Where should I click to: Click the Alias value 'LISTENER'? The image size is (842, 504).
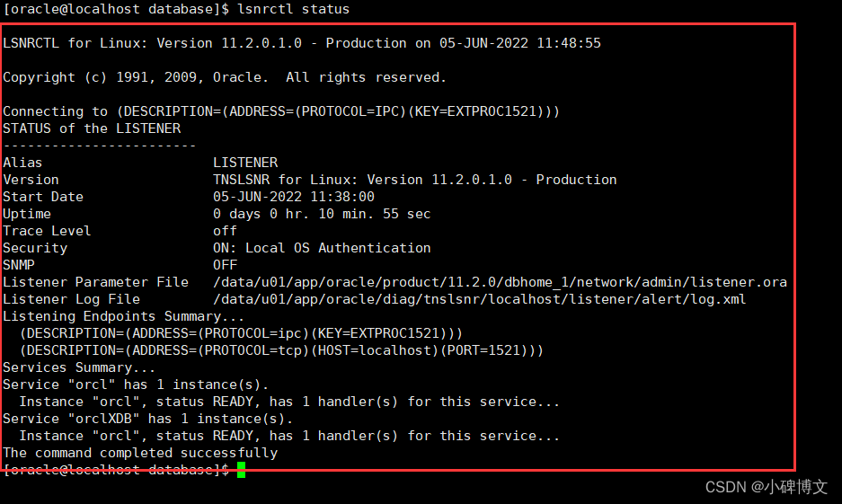click(245, 163)
